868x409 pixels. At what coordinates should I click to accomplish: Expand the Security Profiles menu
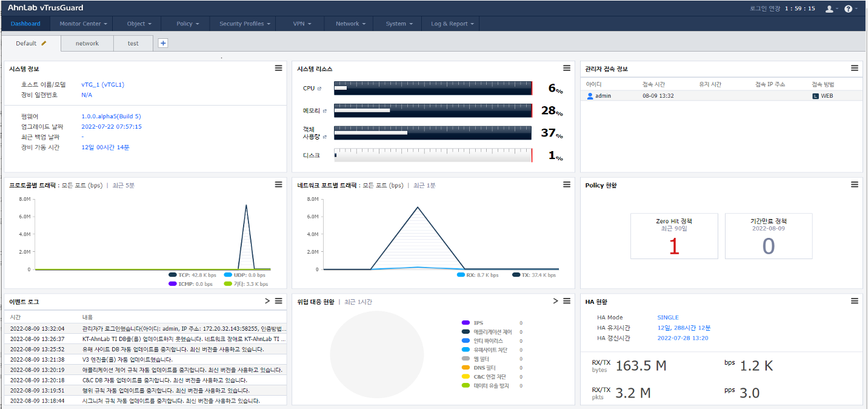pos(244,24)
